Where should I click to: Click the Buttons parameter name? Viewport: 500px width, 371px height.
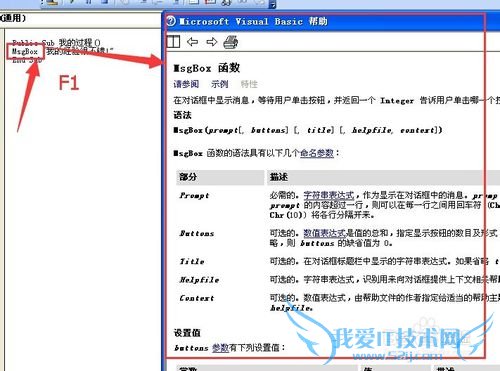click(x=197, y=233)
